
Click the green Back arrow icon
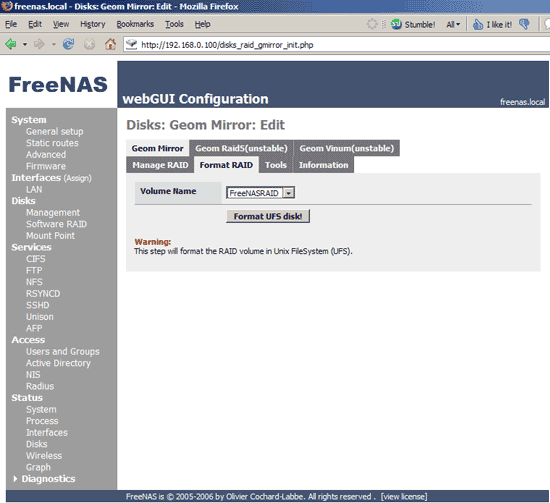[11, 44]
